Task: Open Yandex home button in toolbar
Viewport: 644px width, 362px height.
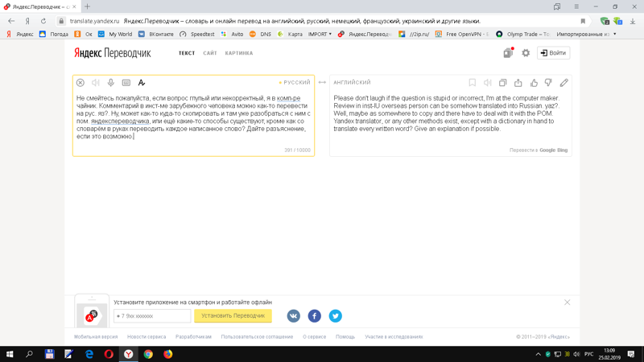Action: (x=27, y=22)
